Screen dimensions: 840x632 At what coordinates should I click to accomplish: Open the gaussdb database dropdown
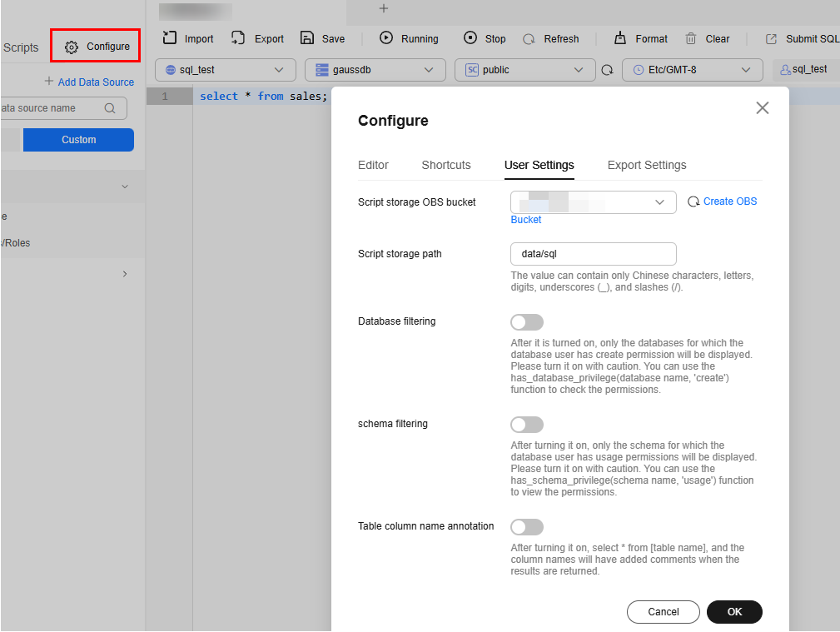pyautogui.click(x=375, y=70)
